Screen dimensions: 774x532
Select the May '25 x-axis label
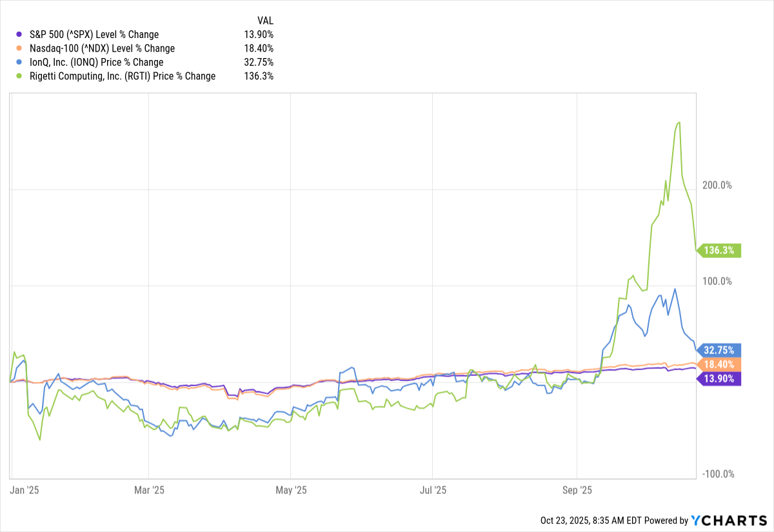[291, 490]
